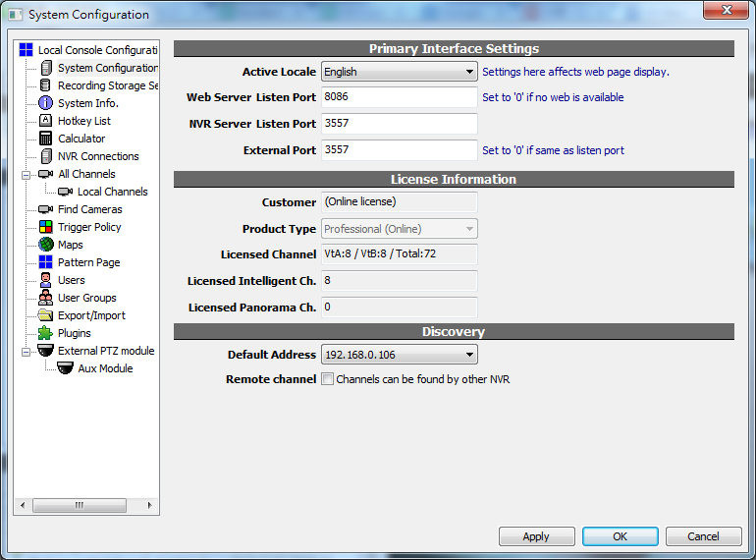The height and width of the screenshot is (560, 756).
Task: Click the tree scrollbar right arrow
Action: (150, 505)
